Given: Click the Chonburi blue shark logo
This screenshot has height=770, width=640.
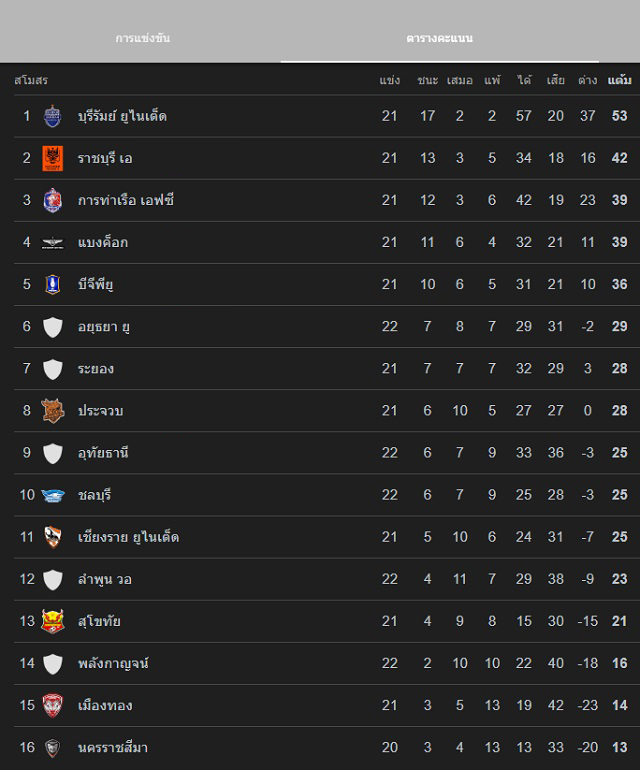Looking at the screenshot, I should coord(53,495).
